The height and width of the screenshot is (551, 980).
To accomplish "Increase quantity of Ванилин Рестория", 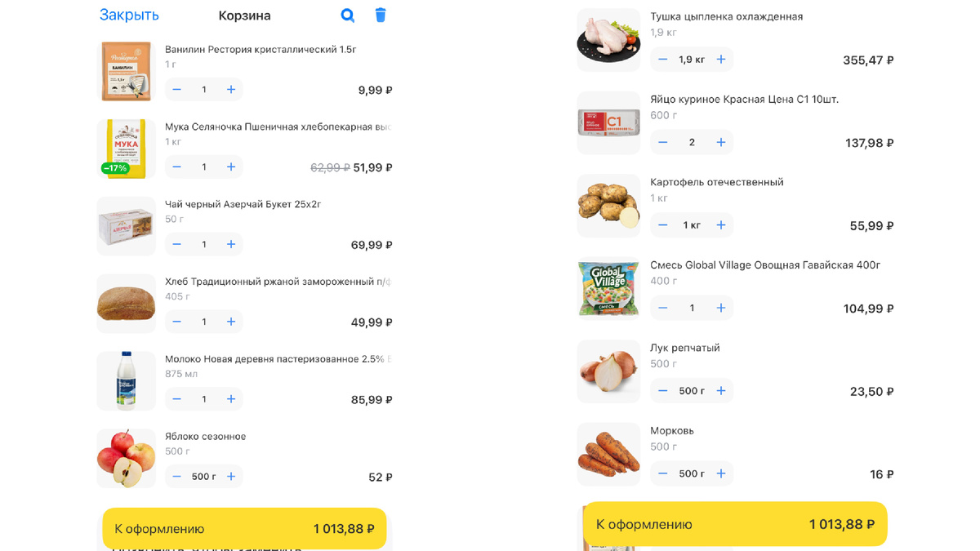I will pos(231,89).
